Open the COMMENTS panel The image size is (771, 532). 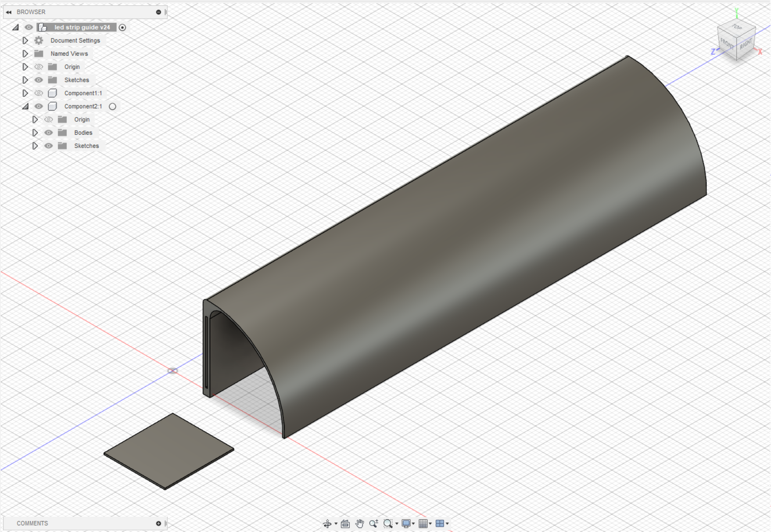coord(32,523)
